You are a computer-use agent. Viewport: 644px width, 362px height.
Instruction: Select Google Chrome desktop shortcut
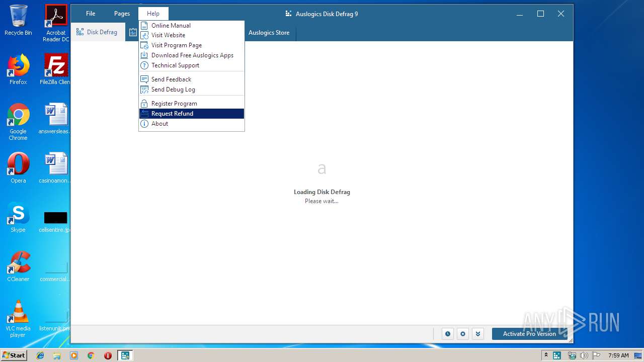coord(18,122)
